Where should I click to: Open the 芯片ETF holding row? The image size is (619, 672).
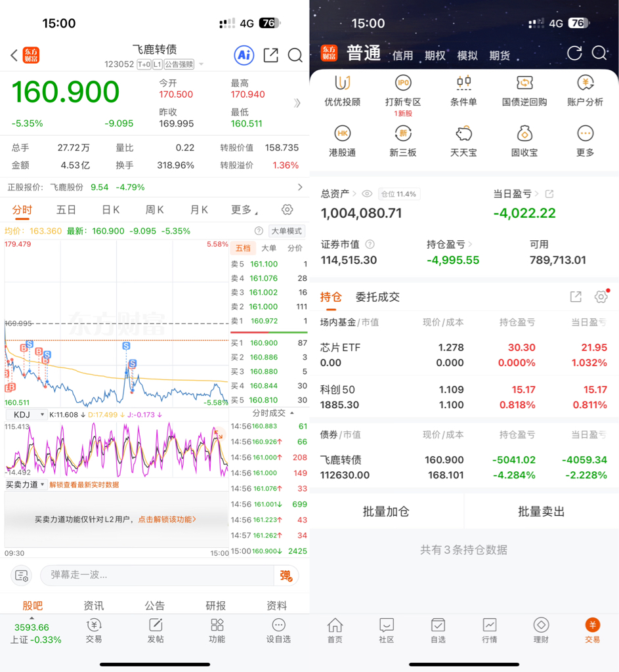click(x=464, y=355)
